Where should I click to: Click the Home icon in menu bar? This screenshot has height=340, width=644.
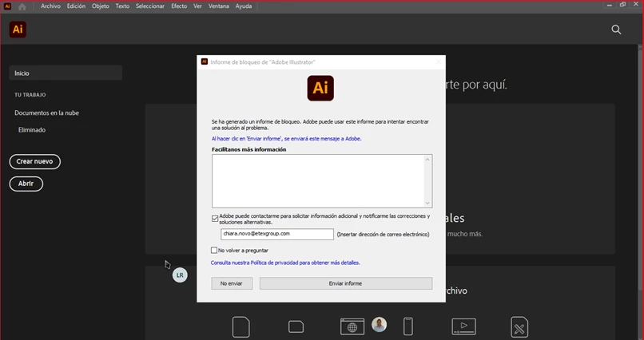(x=22, y=6)
